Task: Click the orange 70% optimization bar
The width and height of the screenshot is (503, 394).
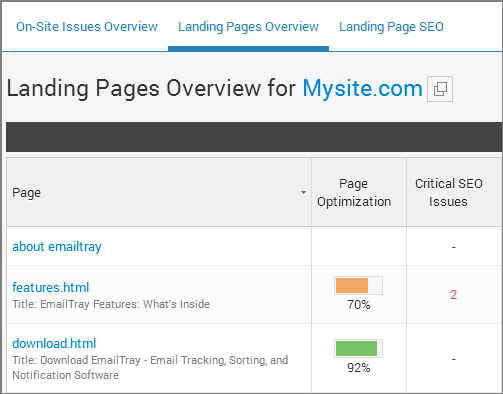Action: click(x=358, y=285)
